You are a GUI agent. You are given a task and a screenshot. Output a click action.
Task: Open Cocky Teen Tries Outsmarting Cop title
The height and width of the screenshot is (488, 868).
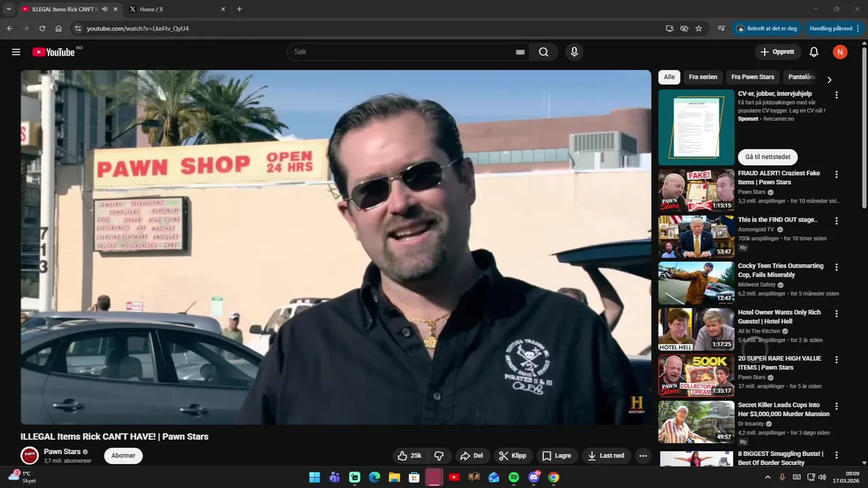pyautogui.click(x=781, y=270)
